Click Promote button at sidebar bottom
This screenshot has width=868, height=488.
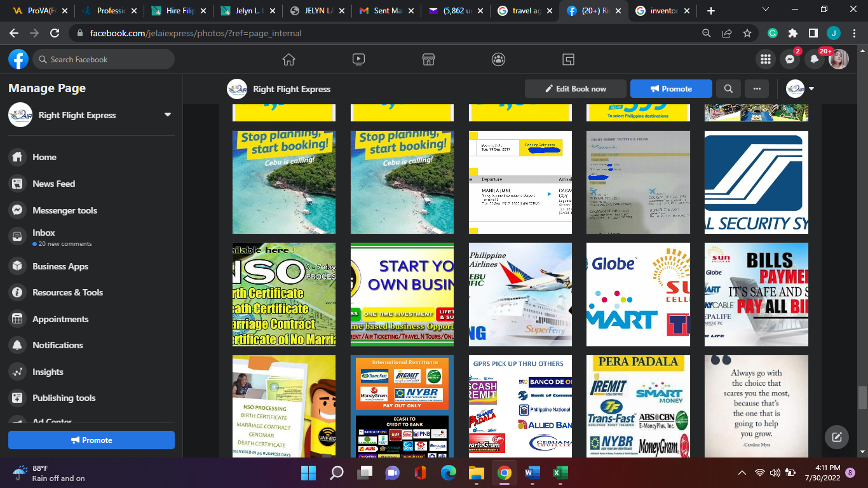pos(92,440)
